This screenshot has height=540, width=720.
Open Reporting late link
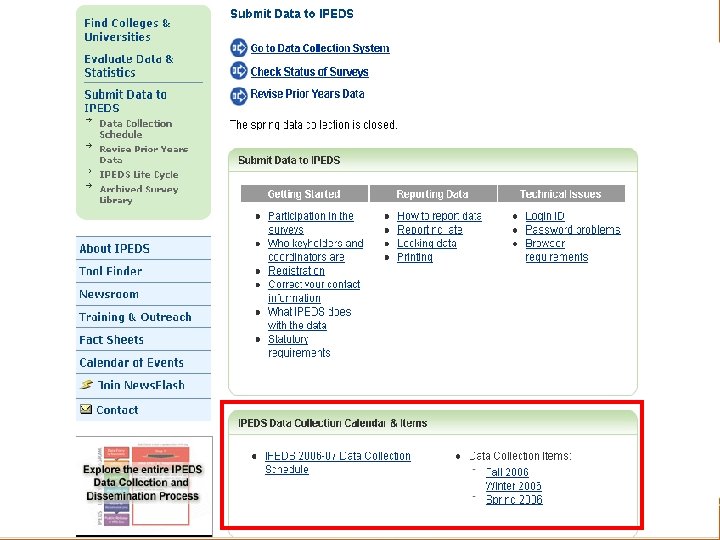(x=429, y=230)
